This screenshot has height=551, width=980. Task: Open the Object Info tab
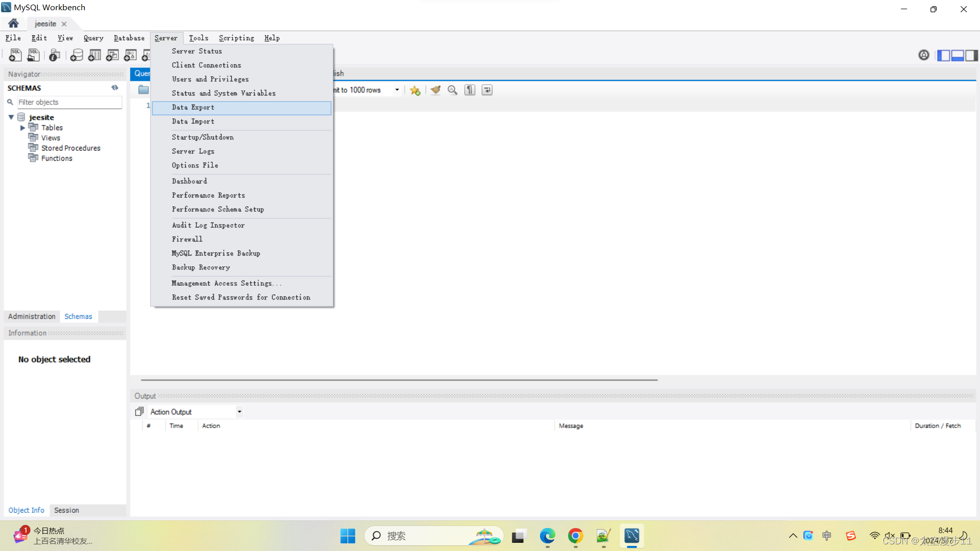coord(26,510)
